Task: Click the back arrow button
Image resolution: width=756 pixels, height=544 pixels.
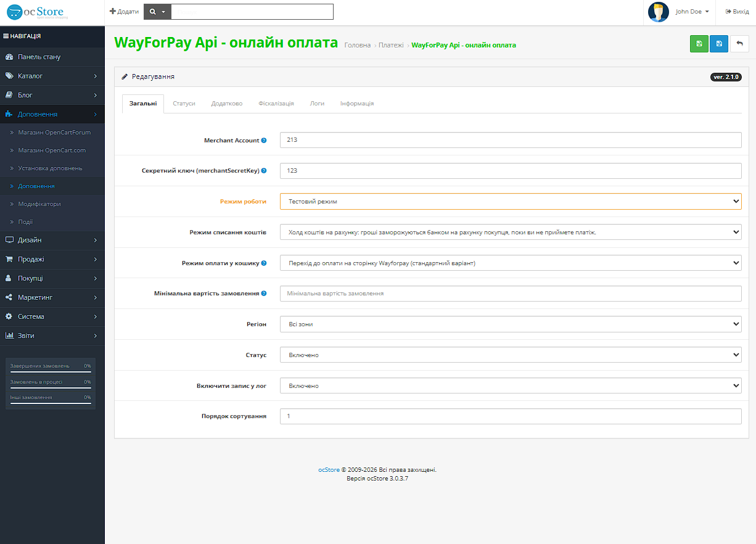Action: coord(739,44)
